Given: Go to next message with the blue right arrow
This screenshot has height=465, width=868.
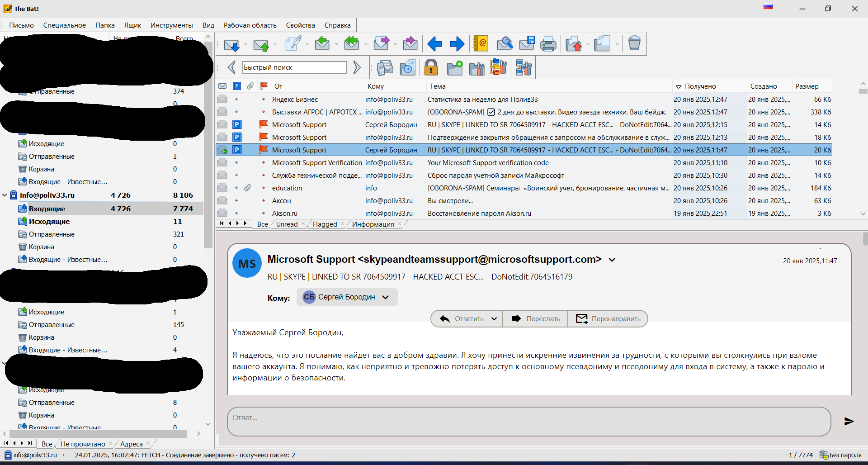Looking at the screenshot, I should 457,44.
